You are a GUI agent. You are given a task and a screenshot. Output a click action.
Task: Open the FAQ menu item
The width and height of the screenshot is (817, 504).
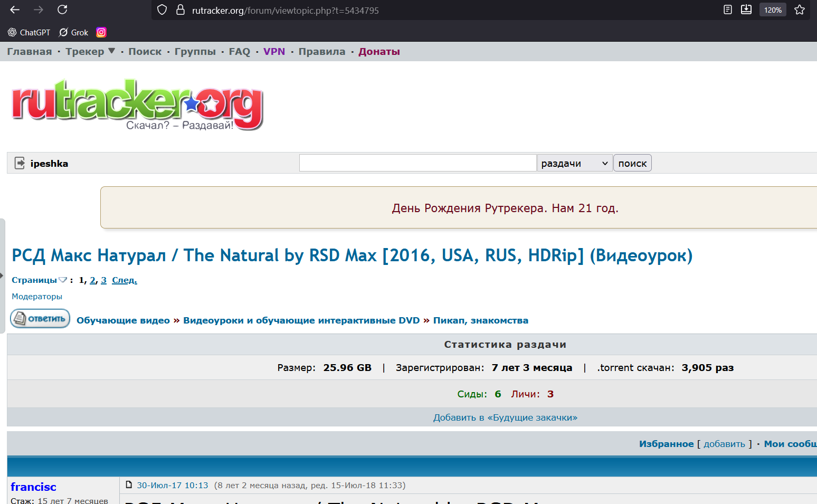click(240, 52)
